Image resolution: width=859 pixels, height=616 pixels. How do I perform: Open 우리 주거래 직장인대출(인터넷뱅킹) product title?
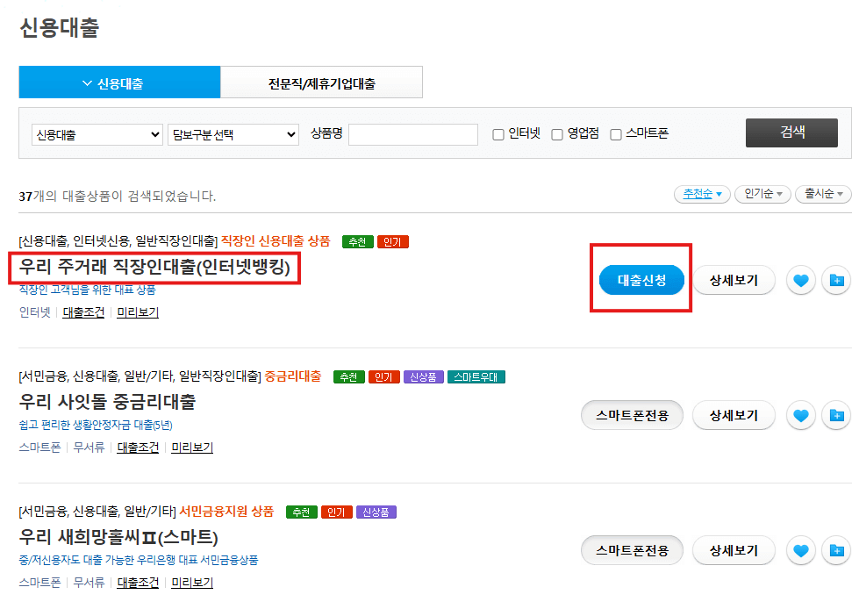[154, 267]
